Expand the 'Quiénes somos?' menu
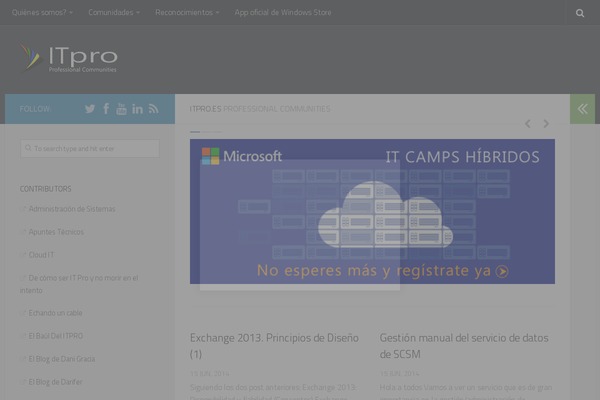 tap(42, 13)
